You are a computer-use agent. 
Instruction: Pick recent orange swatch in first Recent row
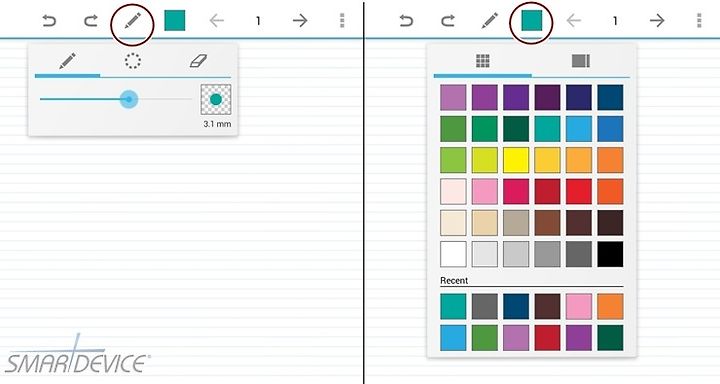[610, 306]
